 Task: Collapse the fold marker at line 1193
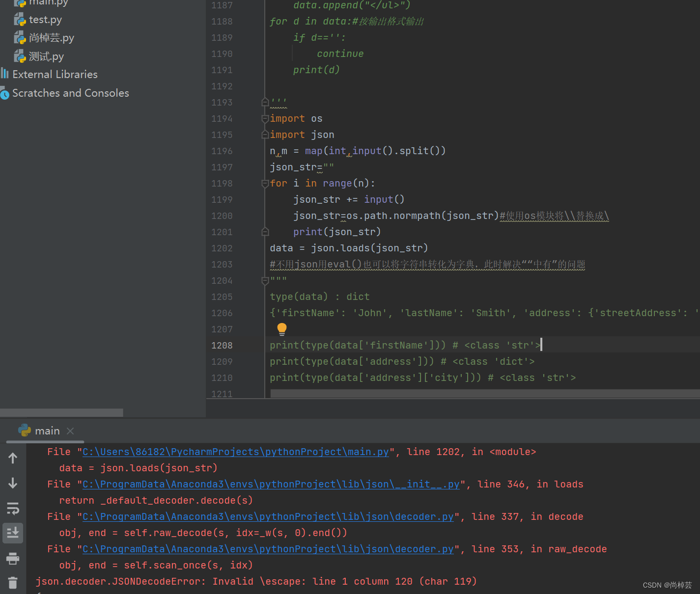coord(265,102)
